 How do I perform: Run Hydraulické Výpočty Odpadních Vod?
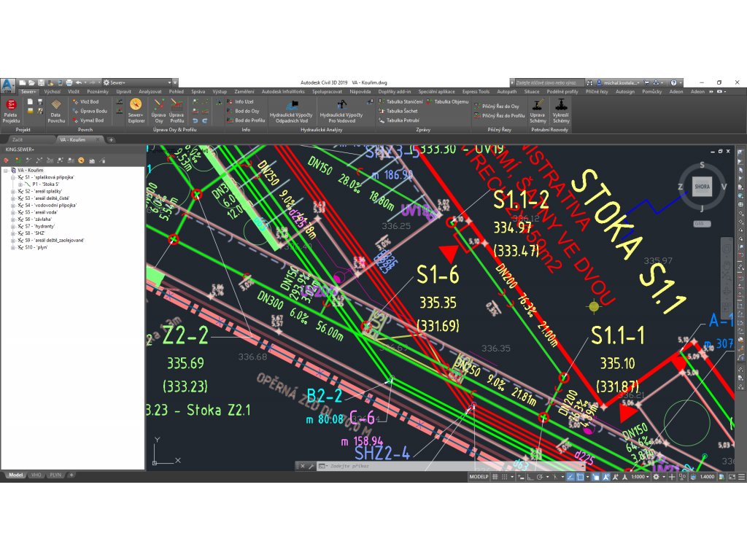click(291, 111)
